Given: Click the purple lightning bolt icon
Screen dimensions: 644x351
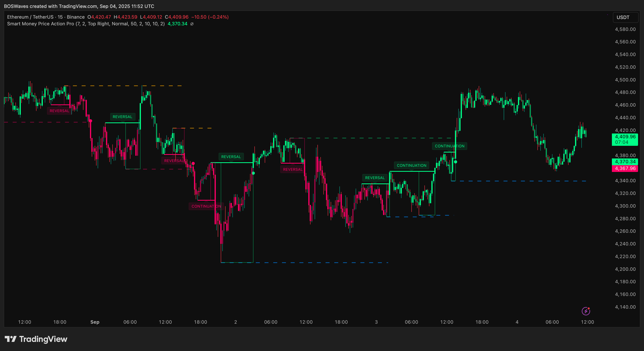Looking at the screenshot, I should [x=586, y=311].
